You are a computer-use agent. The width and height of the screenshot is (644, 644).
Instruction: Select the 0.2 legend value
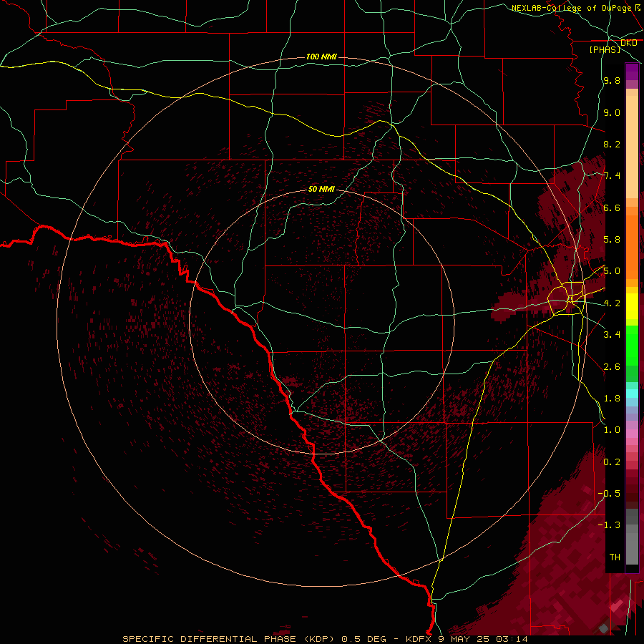(612, 462)
